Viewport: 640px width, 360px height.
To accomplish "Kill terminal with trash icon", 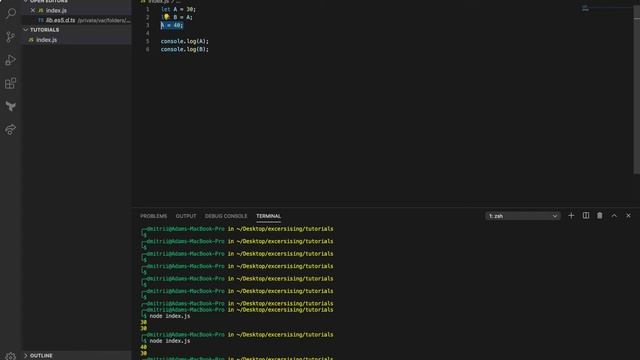I will click(600, 216).
